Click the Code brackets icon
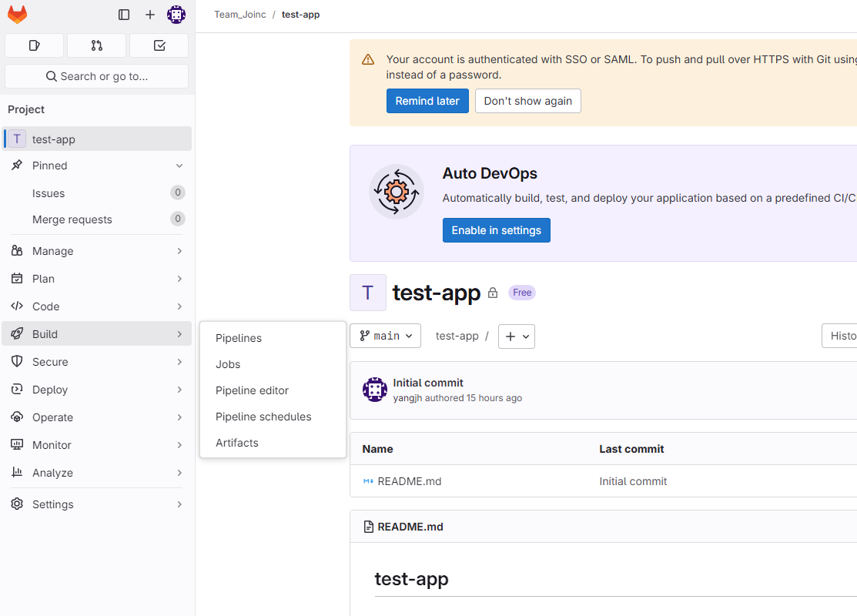Viewport: 857px width, 616px height. pos(17,306)
